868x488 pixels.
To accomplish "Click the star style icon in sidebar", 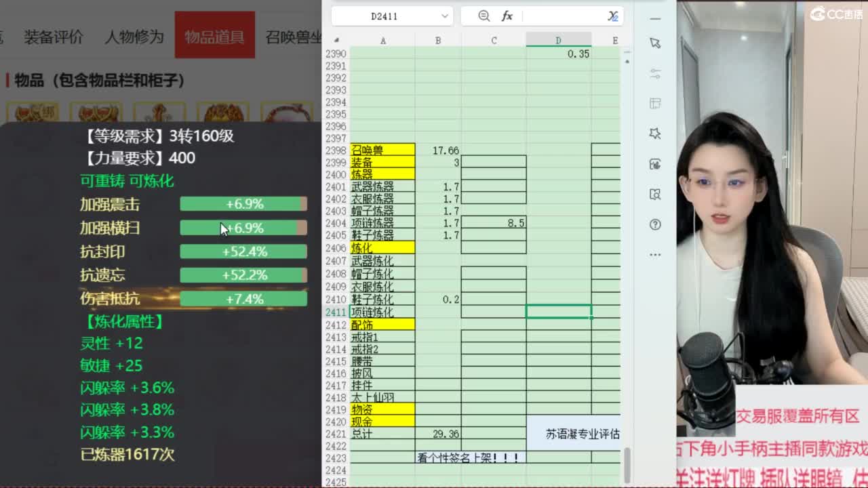I will [655, 134].
